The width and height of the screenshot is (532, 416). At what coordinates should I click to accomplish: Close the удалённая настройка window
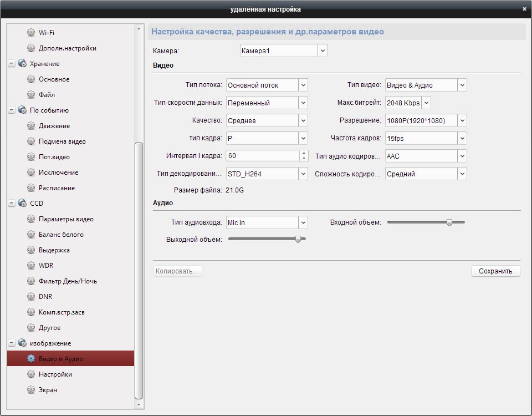[524, 9]
